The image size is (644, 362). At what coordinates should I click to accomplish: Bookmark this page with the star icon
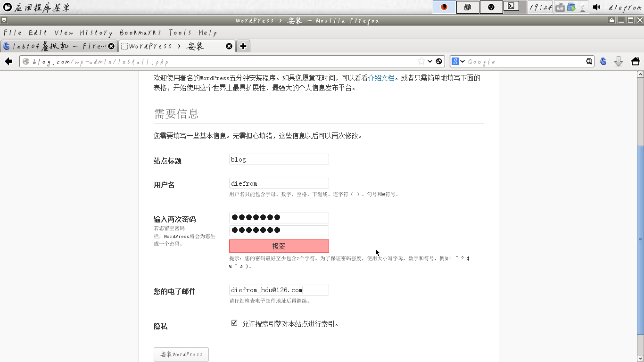pos(421,61)
